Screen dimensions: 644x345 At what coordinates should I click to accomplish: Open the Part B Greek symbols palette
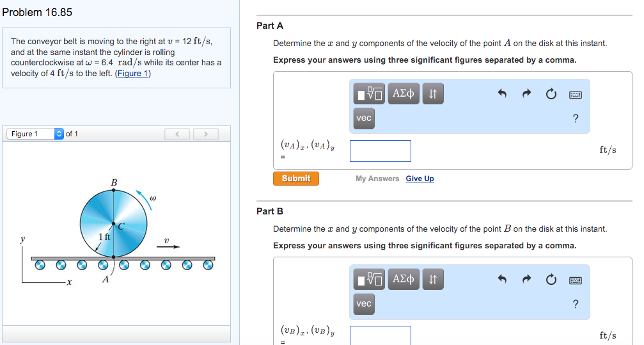click(403, 280)
